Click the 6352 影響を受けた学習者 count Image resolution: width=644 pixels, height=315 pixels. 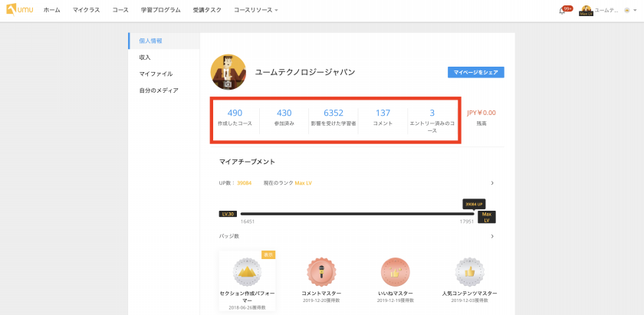[333, 117]
